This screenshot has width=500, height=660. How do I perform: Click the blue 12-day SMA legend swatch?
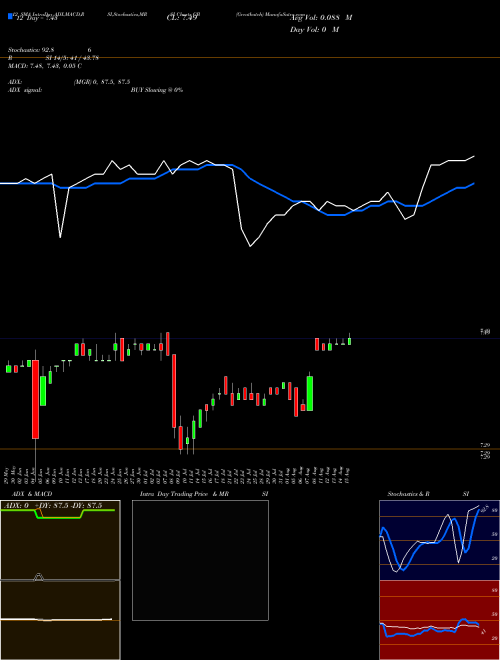pyautogui.click(x=10, y=17)
